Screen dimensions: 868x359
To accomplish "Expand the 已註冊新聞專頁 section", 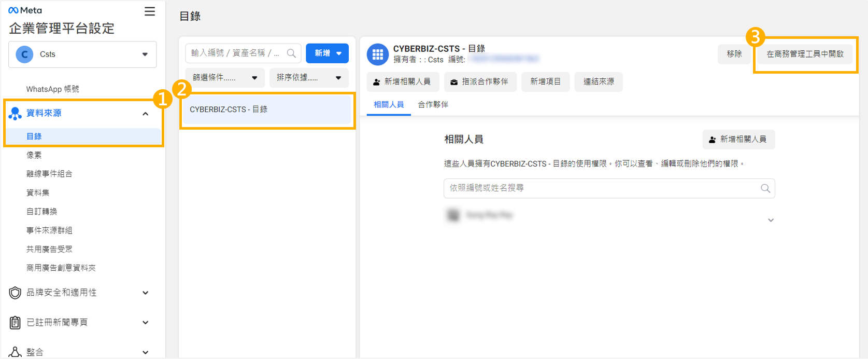I will coord(146,323).
